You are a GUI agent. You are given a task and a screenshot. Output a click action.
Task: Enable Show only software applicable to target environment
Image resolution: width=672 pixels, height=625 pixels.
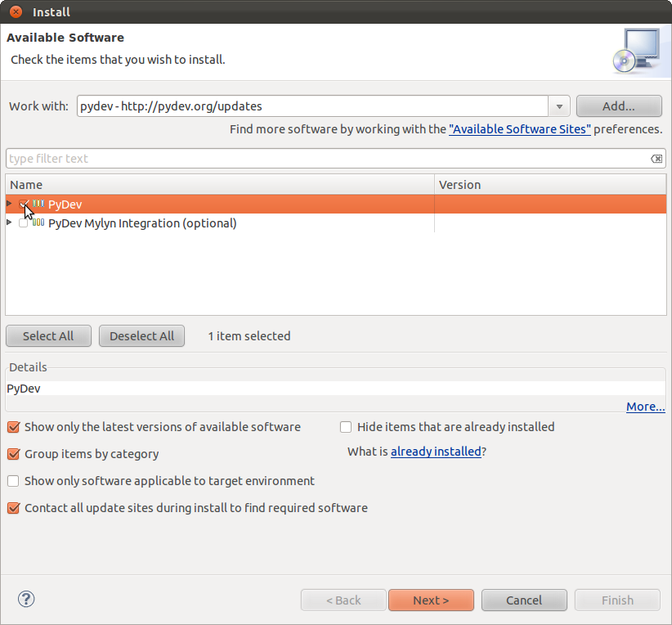pos(13,481)
